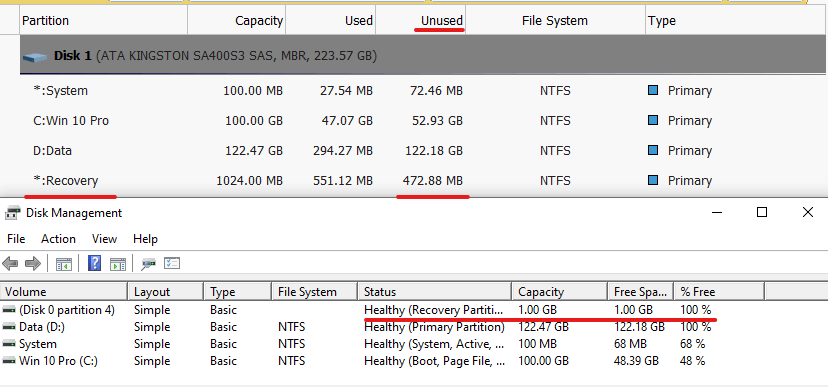Click the 472.88 MB unused value
Screen dimensions: 828x388
click(432, 181)
